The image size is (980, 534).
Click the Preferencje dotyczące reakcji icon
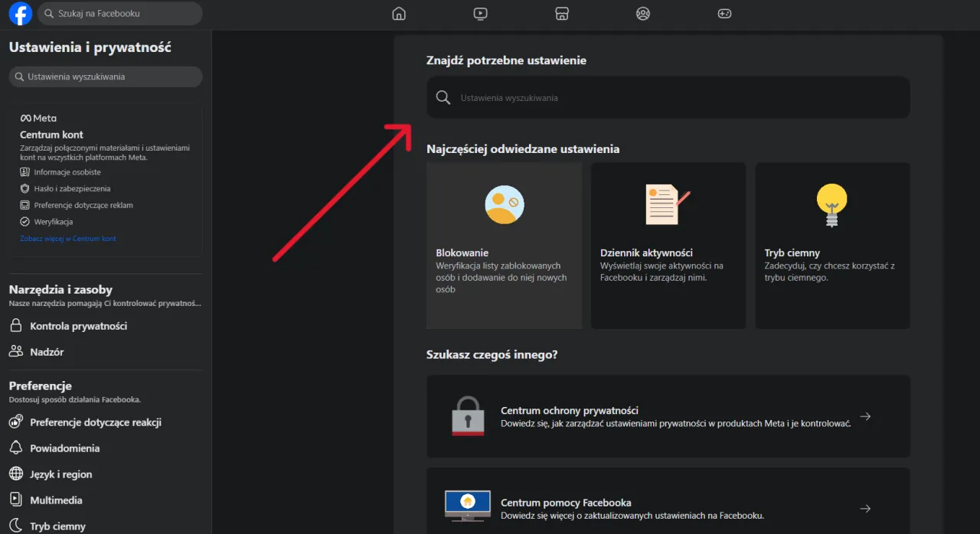point(15,422)
